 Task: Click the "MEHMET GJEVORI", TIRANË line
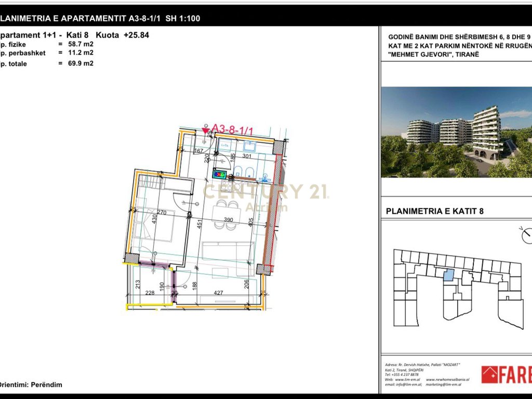[434, 54]
